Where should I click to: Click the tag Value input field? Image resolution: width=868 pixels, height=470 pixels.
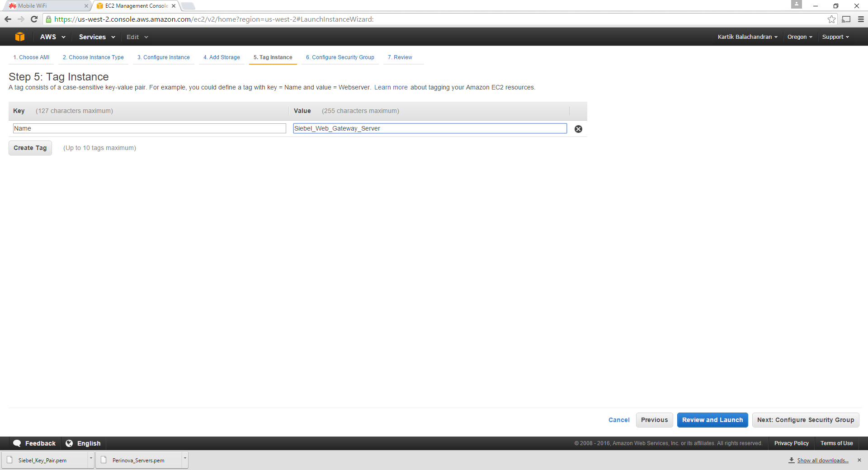click(x=429, y=129)
